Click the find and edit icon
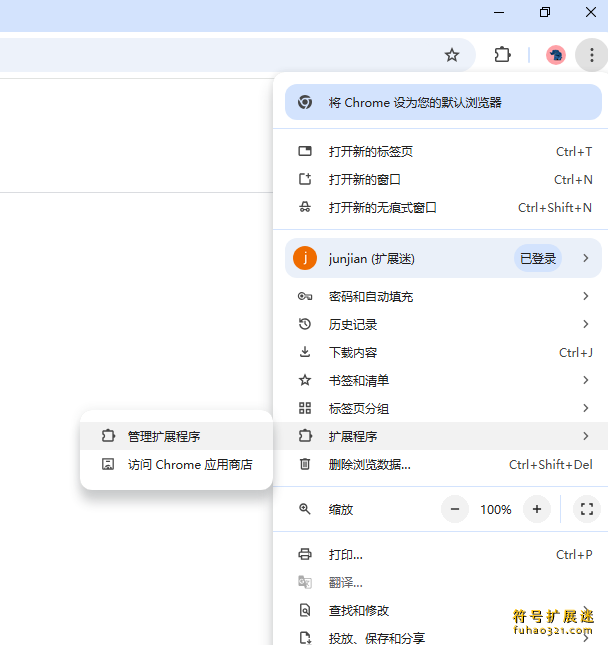Image resolution: width=608 pixels, height=645 pixels. pos(305,610)
